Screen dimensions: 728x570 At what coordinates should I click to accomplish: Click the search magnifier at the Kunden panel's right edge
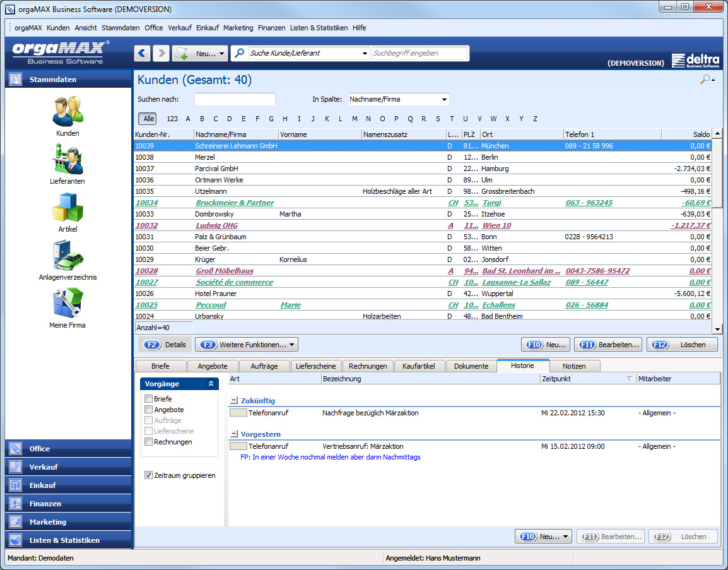point(706,80)
